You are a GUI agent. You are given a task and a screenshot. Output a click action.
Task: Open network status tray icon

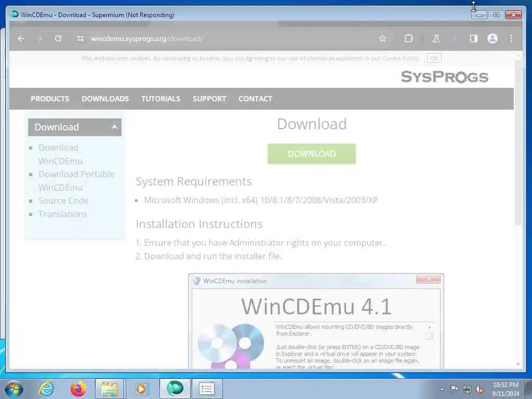(x=467, y=389)
